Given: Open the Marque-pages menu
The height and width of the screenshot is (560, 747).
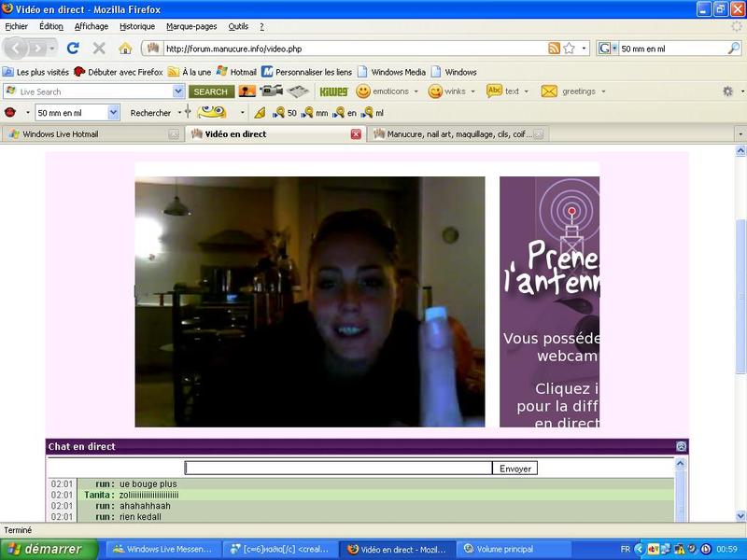Looking at the screenshot, I should 191,26.
